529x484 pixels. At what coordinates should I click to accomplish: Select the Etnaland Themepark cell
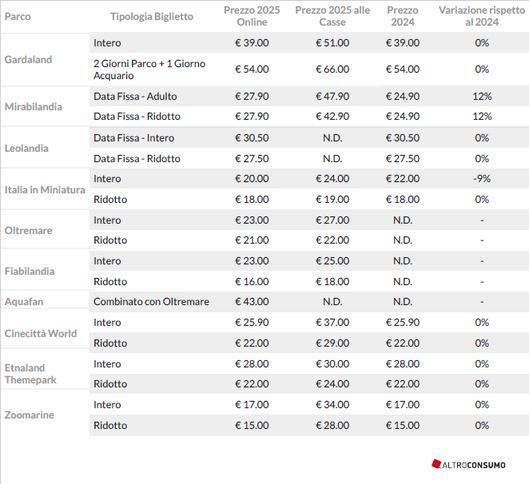coord(30,374)
